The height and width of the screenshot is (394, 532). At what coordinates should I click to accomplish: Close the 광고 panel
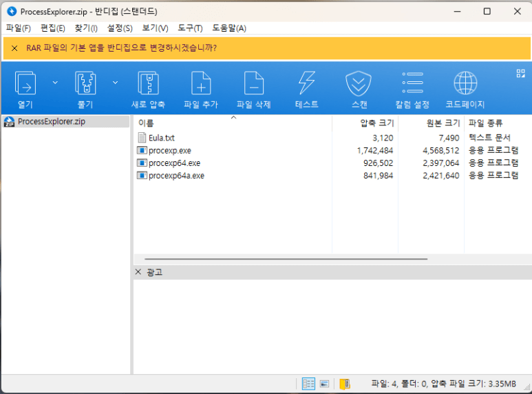(x=138, y=271)
